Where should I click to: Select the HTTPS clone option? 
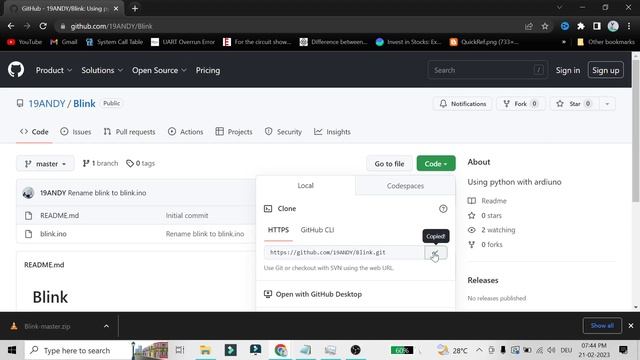[x=278, y=230]
